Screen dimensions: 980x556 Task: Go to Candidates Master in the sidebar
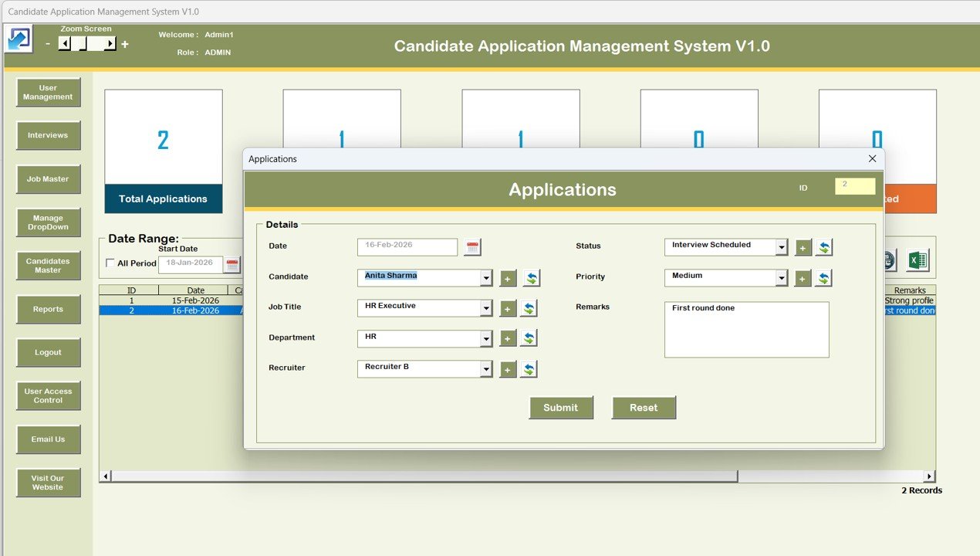tap(48, 266)
